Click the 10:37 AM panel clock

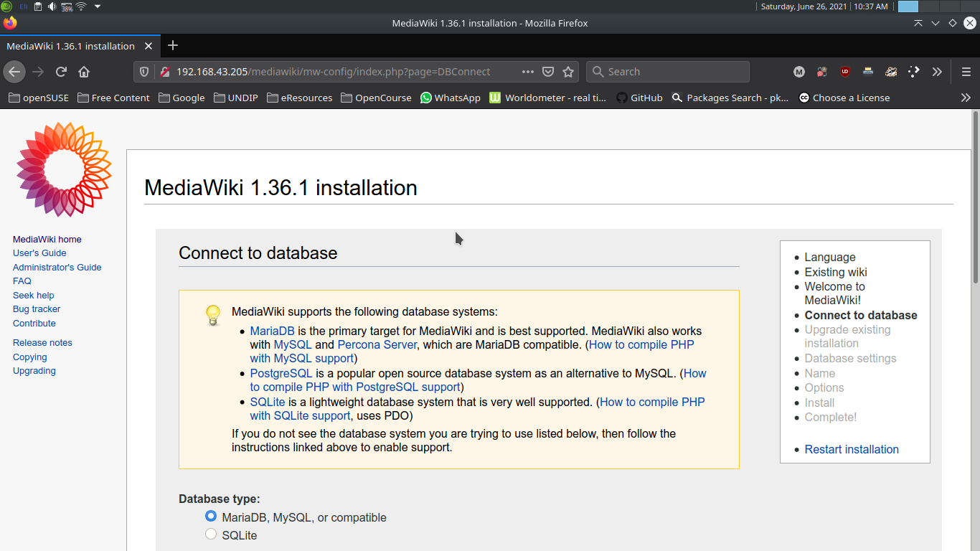870,6
